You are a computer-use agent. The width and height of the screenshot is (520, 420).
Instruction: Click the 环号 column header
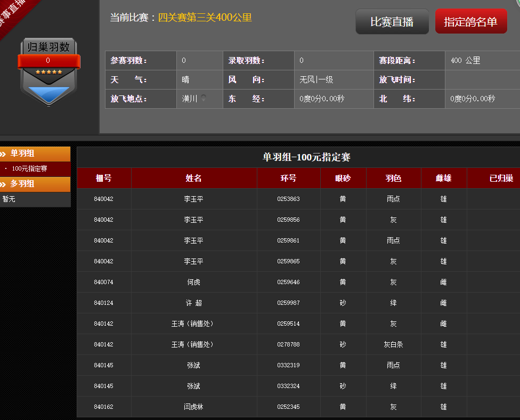pyautogui.click(x=288, y=178)
